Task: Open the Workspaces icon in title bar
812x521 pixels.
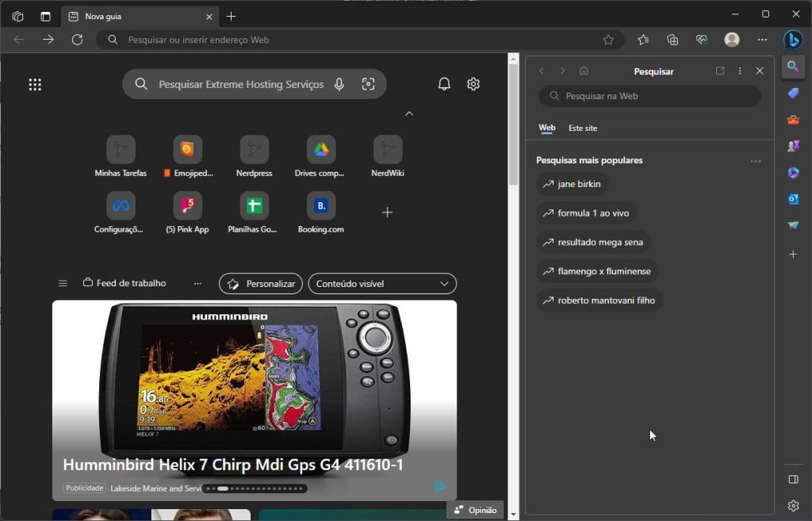Action: [x=17, y=17]
